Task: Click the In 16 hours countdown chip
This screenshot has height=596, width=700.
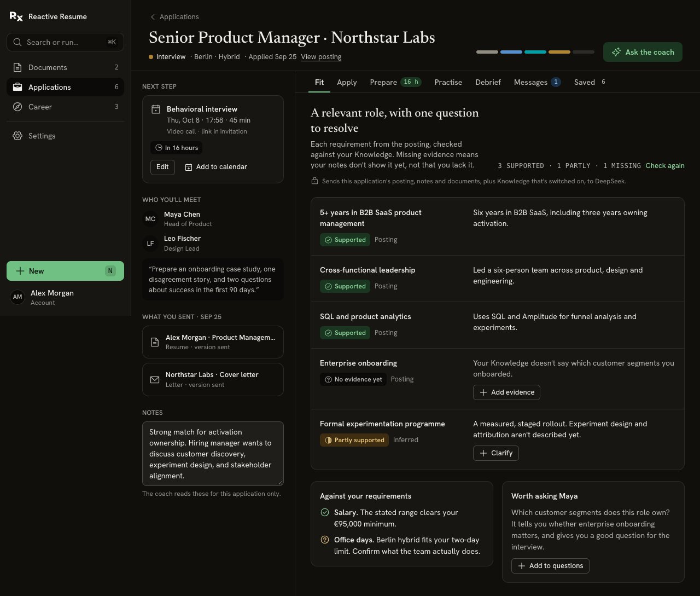Action: (177, 148)
